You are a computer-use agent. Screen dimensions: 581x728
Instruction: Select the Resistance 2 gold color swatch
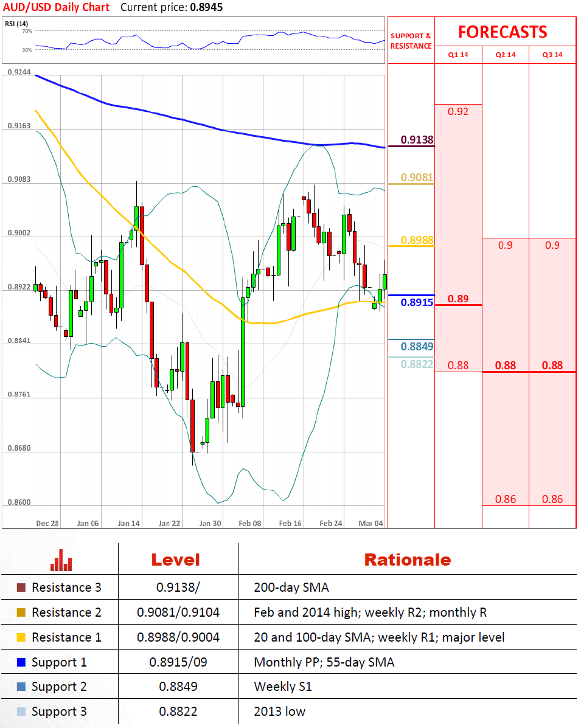(x=21, y=612)
